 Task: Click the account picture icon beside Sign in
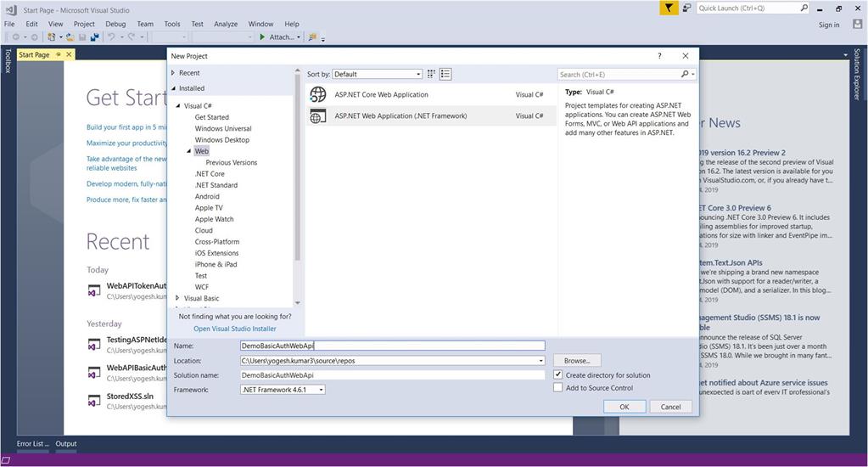(x=857, y=25)
